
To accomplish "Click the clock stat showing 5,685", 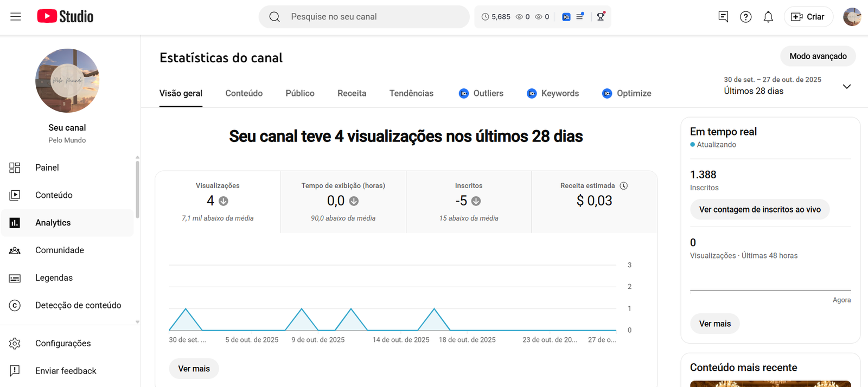I will tap(496, 17).
